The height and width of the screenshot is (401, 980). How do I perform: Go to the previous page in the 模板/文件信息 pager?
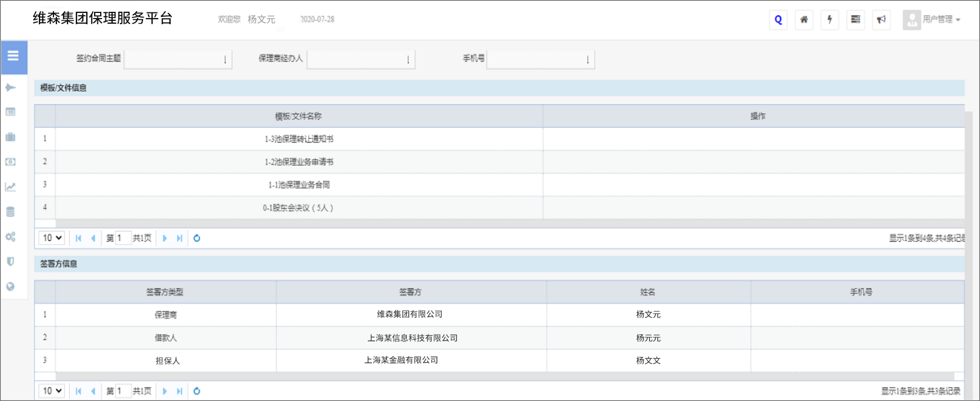tap(93, 238)
